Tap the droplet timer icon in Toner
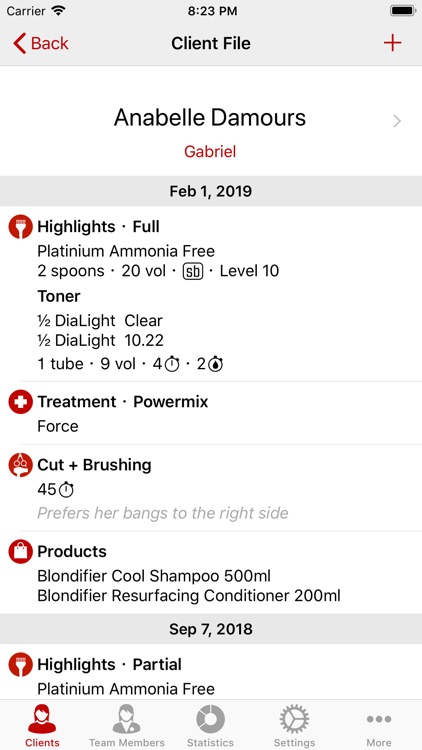 (216, 364)
